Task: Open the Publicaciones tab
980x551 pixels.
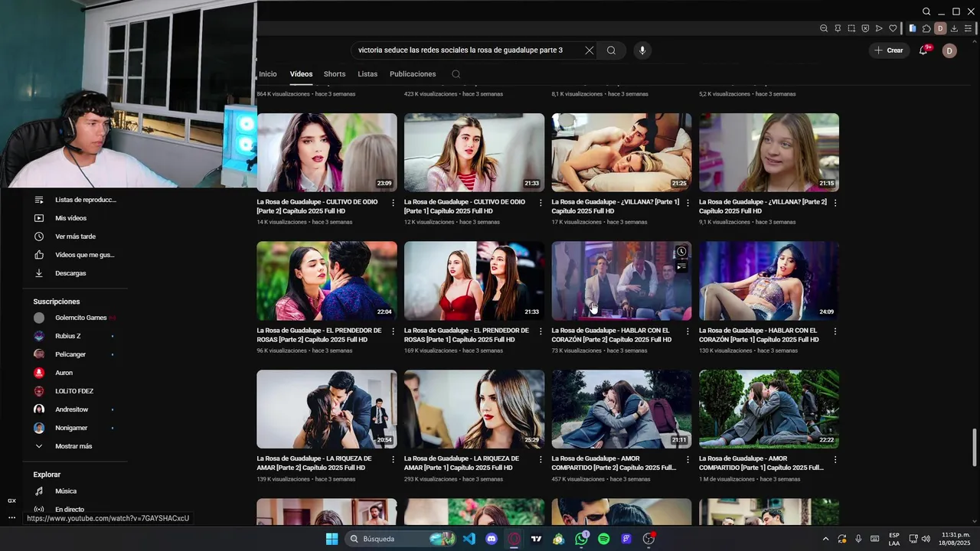Action: pyautogui.click(x=413, y=74)
